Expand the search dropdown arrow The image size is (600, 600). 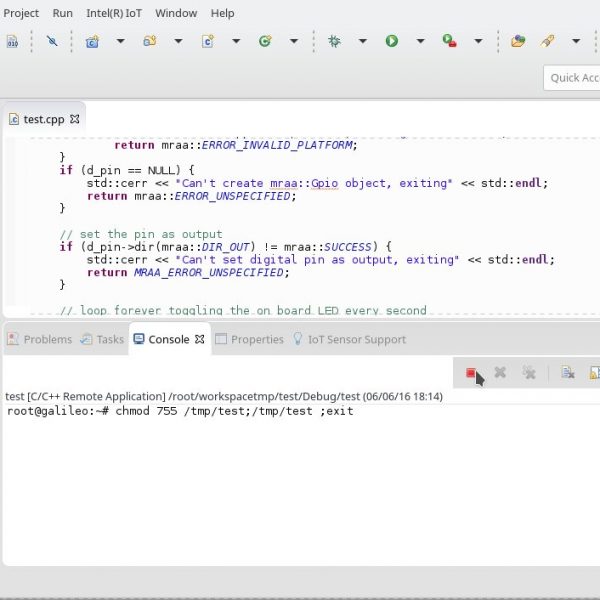pos(576,41)
